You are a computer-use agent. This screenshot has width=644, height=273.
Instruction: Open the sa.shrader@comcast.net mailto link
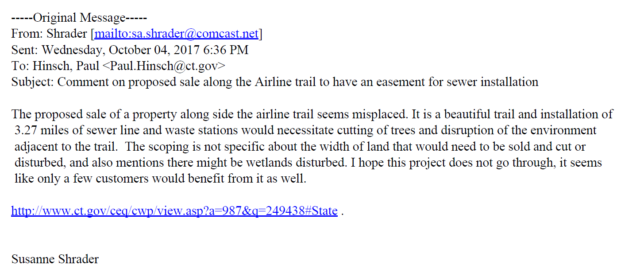click(177, 34)
